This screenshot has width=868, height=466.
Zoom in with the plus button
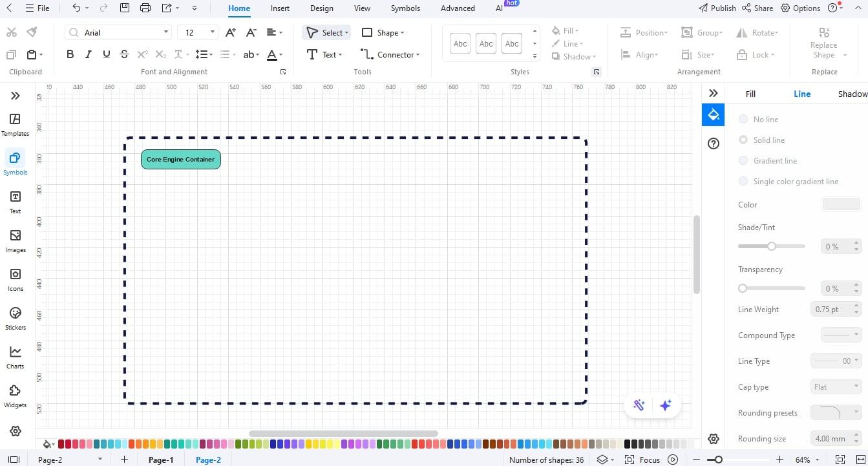[x=779, y=460]
